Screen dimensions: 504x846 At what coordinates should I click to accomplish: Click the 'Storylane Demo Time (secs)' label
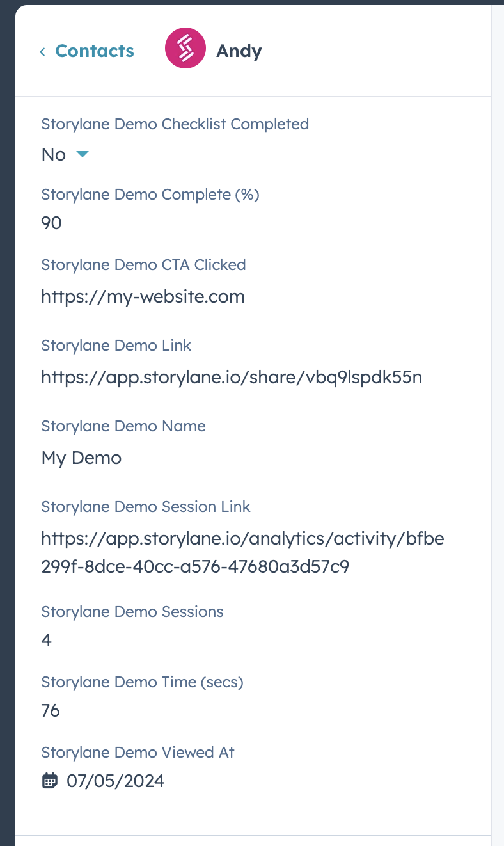pos(142,682)
